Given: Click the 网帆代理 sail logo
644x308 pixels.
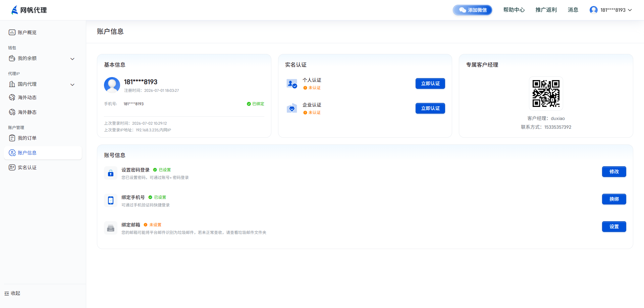Looking at the screenshot, I should (x=14, y=10).
